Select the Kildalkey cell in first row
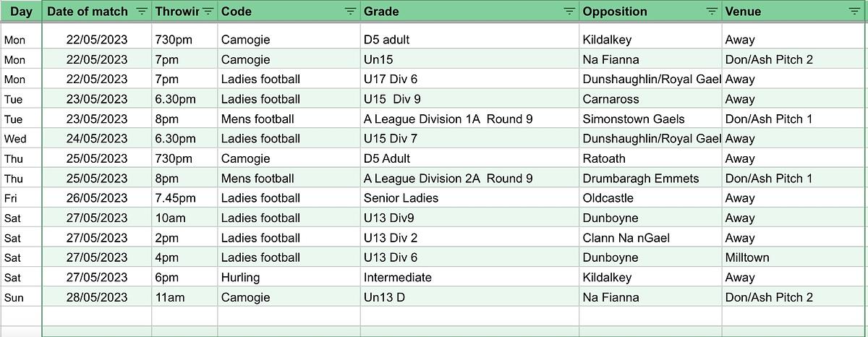This screenshot has width=868, height=337. pos(651,40)
